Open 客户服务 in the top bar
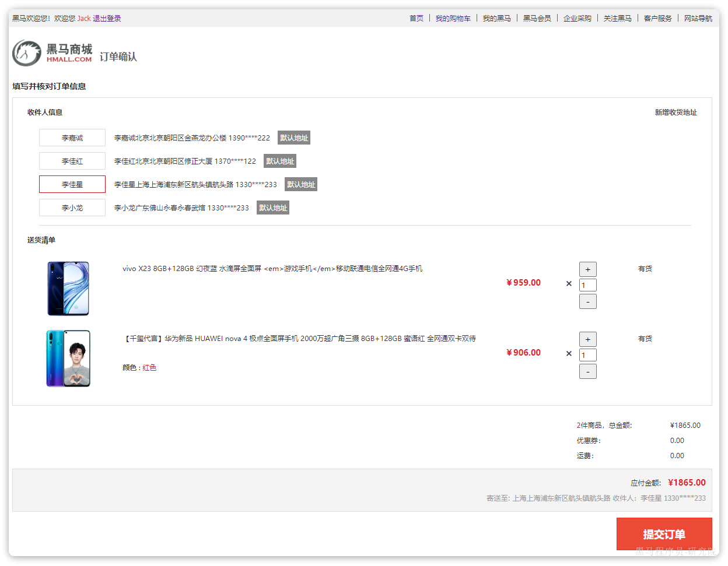 [x=657, y=19]
